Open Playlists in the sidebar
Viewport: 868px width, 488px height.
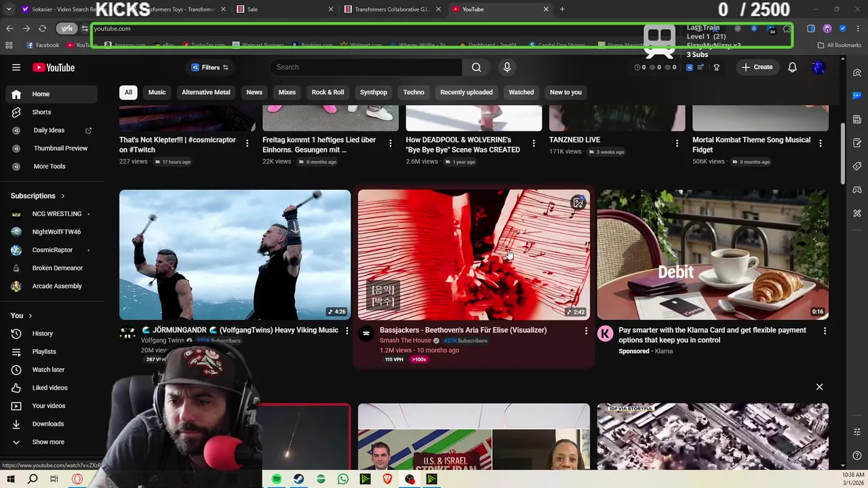(x=52, y=352)
